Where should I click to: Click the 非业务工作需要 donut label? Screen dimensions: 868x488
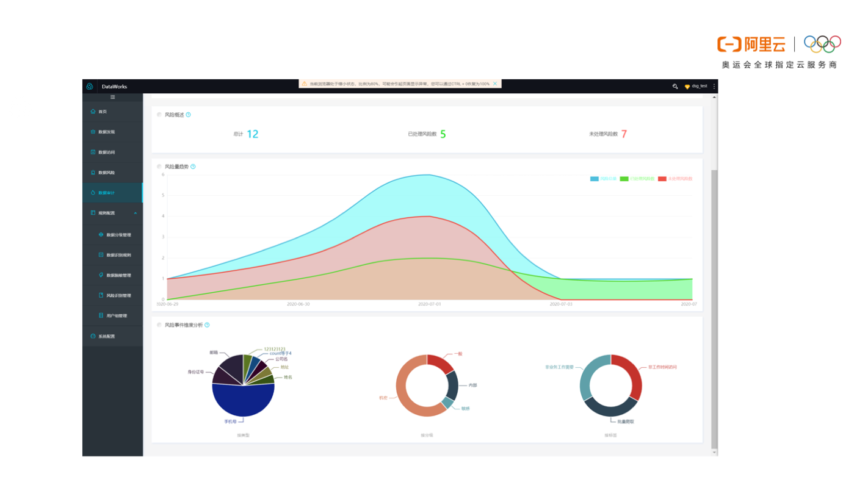click(x=560, y=367)
